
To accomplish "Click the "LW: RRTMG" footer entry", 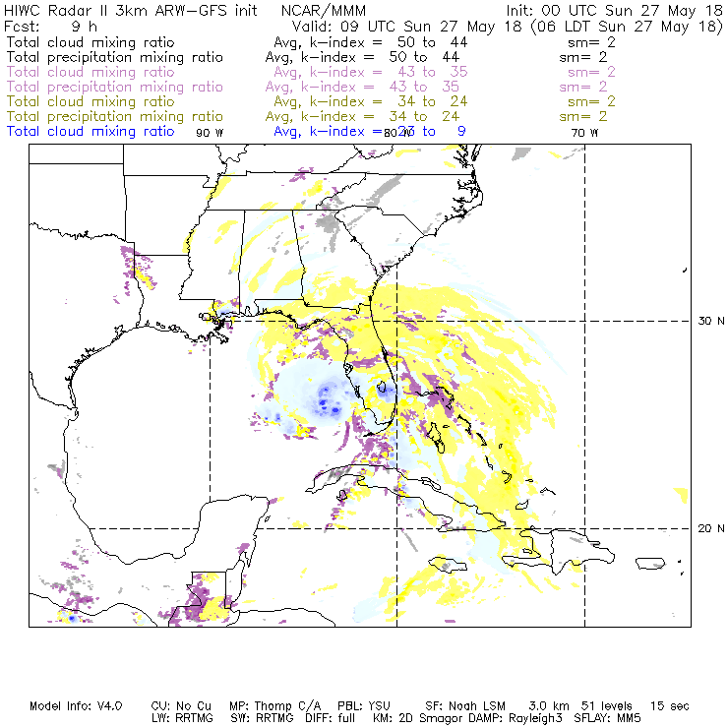I will click(182, 718).
